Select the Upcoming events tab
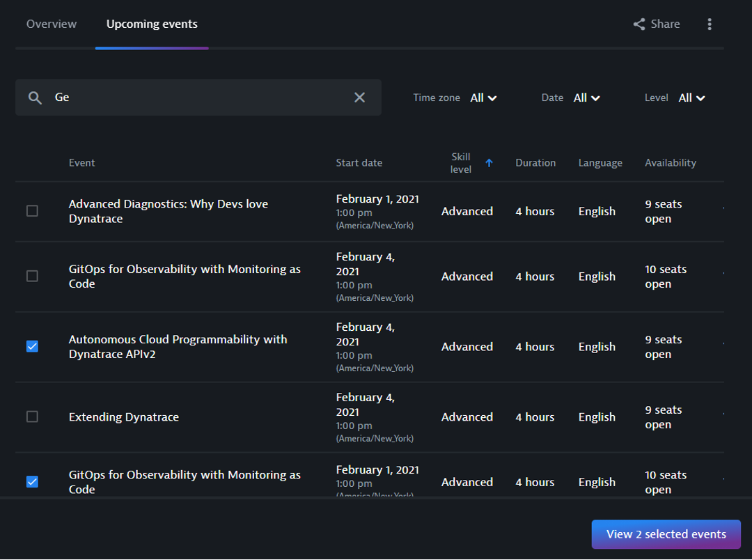The image size is (752, 560). tap(152, 24)
